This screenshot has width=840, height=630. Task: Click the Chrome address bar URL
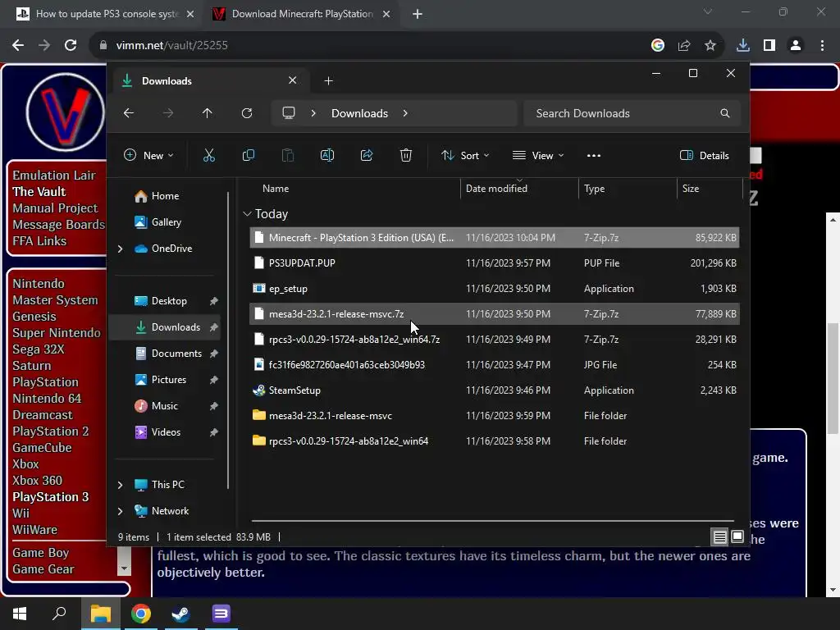pyautogui.click(x=172, y=45)
